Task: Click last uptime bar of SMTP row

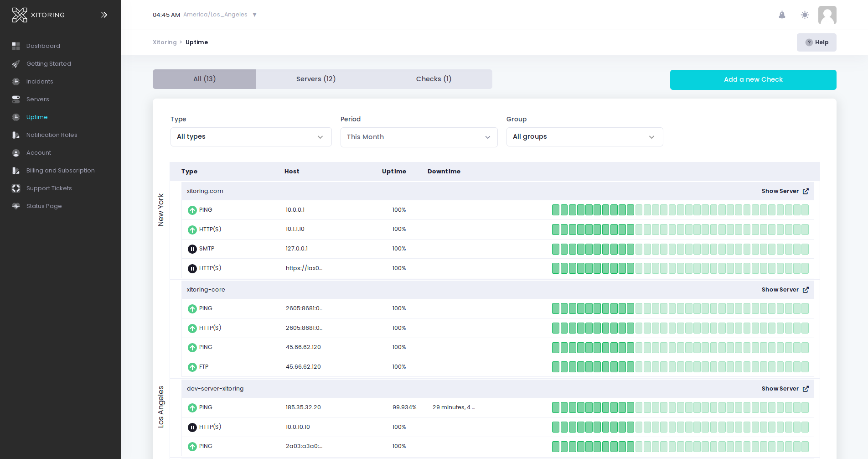Action: [805, 249]
